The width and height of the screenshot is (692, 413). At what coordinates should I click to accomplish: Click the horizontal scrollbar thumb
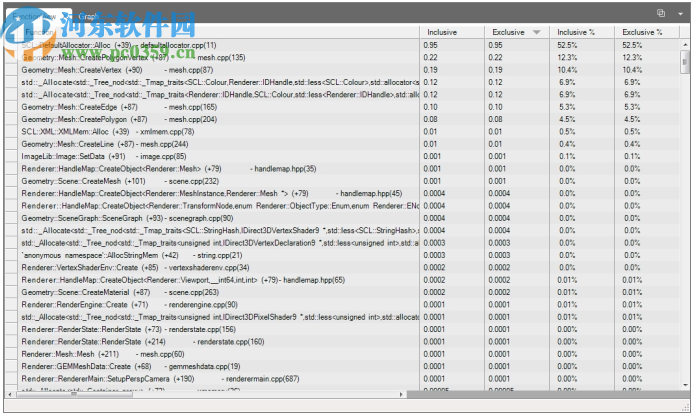[x=75, y=394]
